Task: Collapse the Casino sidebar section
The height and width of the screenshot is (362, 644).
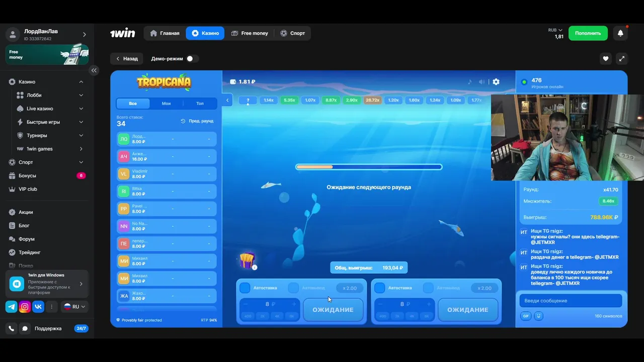Action: [x=81, y=82]
